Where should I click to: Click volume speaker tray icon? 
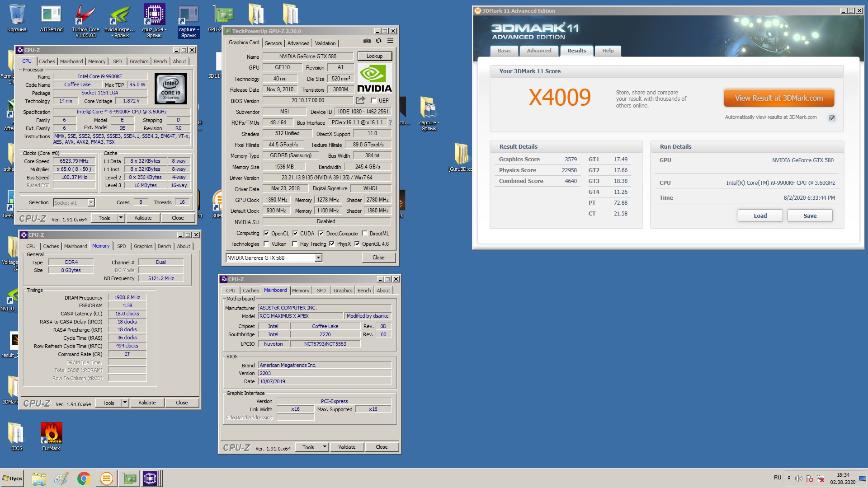tap(799, 479)
